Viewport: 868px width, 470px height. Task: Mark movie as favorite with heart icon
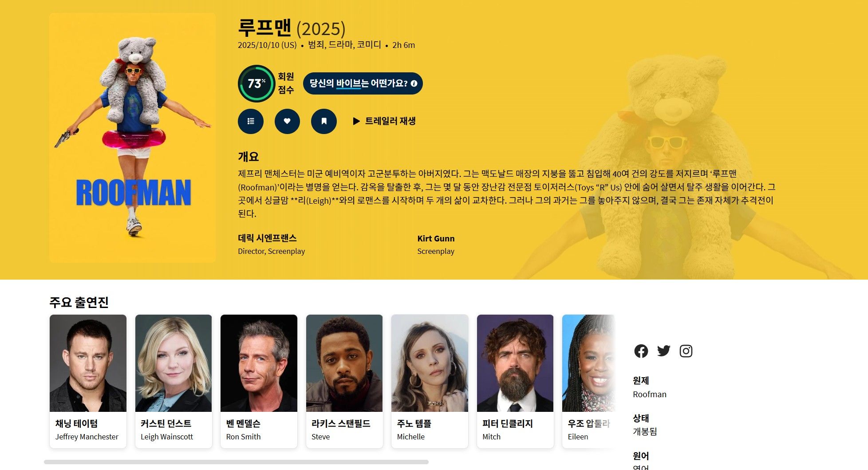287,121
